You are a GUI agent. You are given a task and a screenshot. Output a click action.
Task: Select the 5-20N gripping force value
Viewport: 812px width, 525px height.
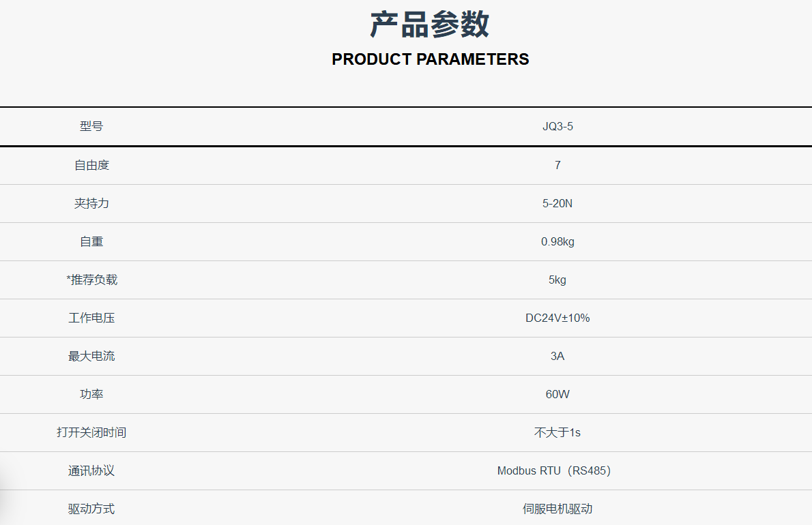click(x=557, y=203)
